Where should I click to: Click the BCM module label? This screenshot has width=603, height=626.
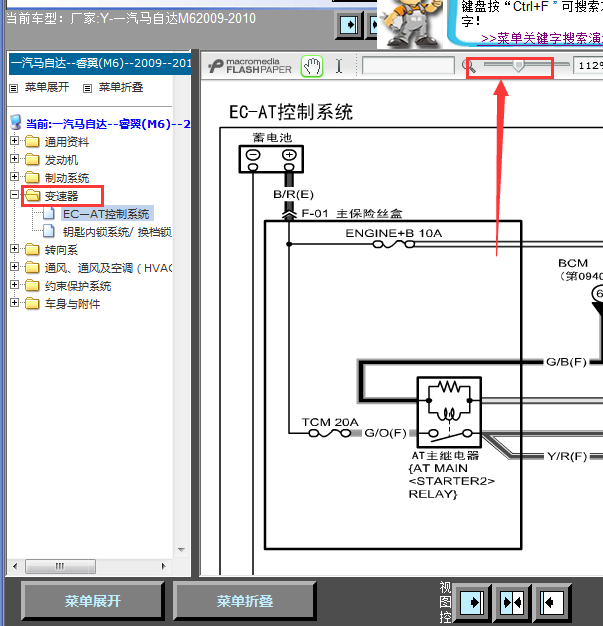point(573,263)
